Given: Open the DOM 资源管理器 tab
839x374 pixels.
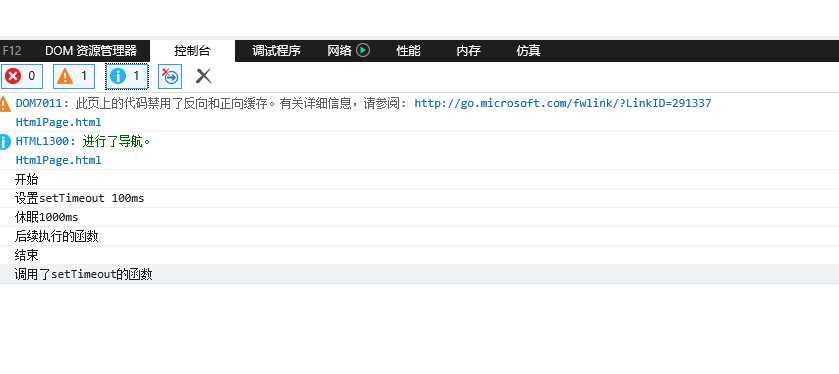Looking at the screenshot, I should click(90, 51).
